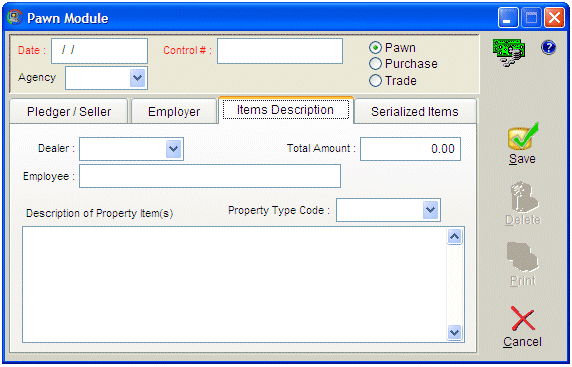The width and height of the screenshot is (572, 367).
Task: Click the Total Amount field
Action: coord(410,149)
